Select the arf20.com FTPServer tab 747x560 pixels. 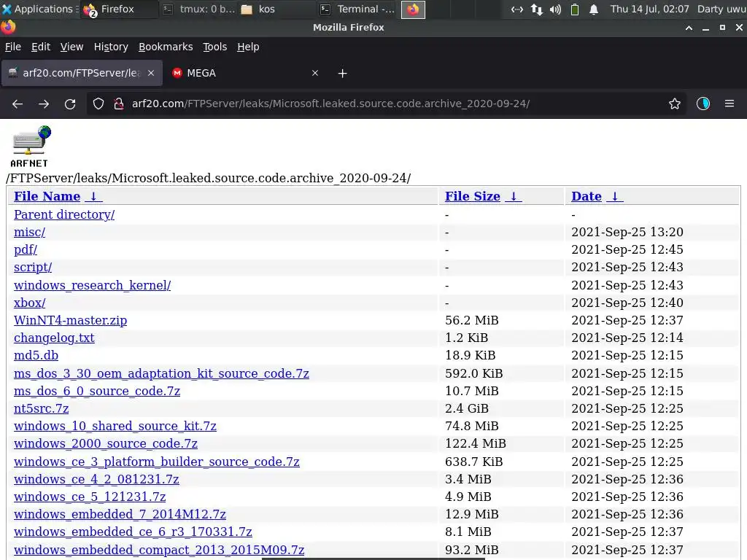(x=82, y=73)
